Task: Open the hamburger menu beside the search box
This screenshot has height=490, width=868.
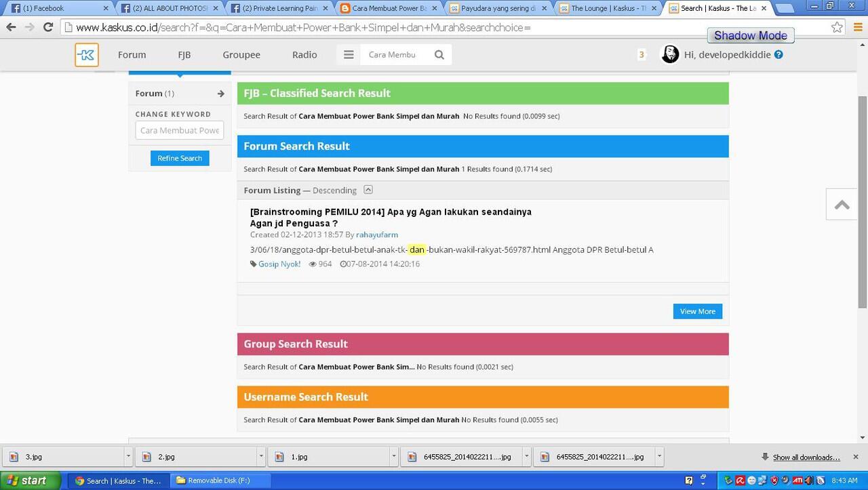Action: [x=349, y=55]
